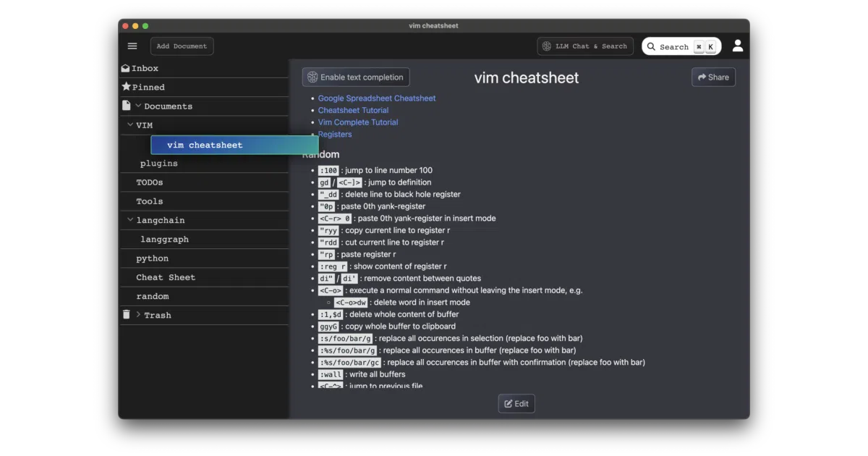Select the Inbox label
868x456 pixels.
(145, 68)
